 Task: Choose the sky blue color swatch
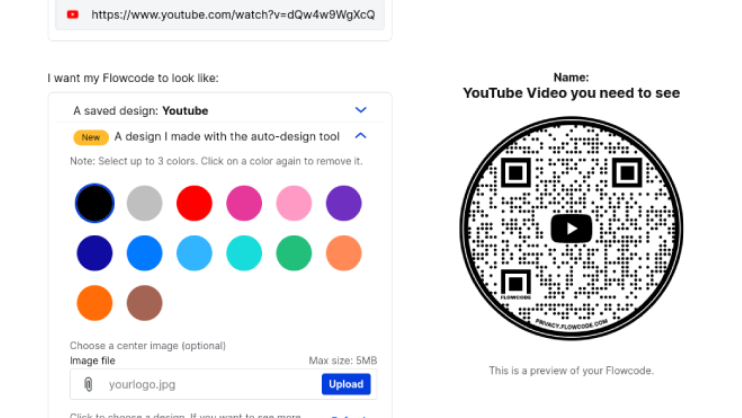(194, 253)
